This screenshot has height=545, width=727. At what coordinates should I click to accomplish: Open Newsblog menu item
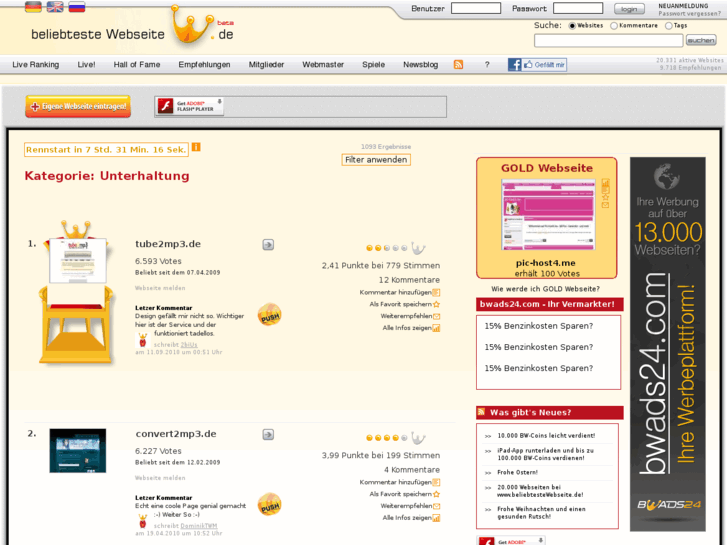421,64
